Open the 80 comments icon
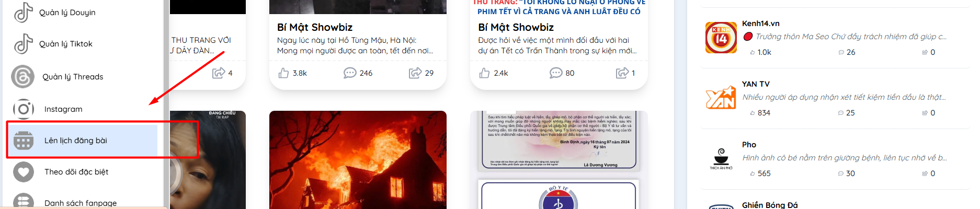Image resolution: width=980 pixels, height=209 pixels. pyautogui.click(x=556, y=73)
